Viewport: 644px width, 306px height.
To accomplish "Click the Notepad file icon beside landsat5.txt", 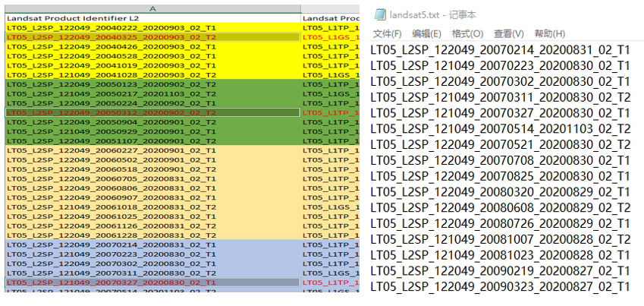I will point(380,14).
